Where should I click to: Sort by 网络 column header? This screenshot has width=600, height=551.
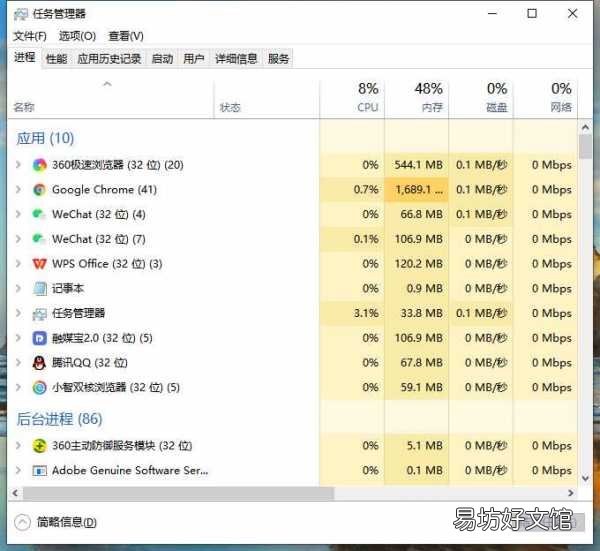pos(545,98)
